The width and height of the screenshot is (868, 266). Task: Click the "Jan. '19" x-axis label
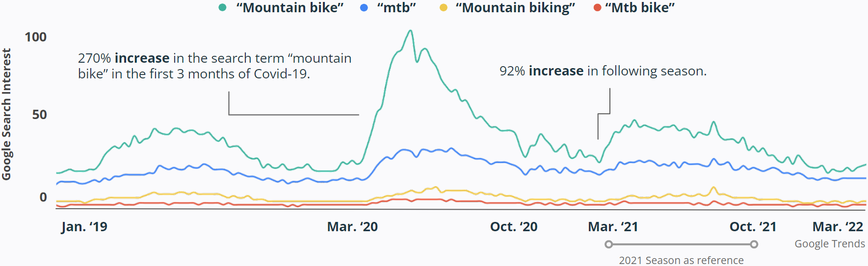coord(84,227)
